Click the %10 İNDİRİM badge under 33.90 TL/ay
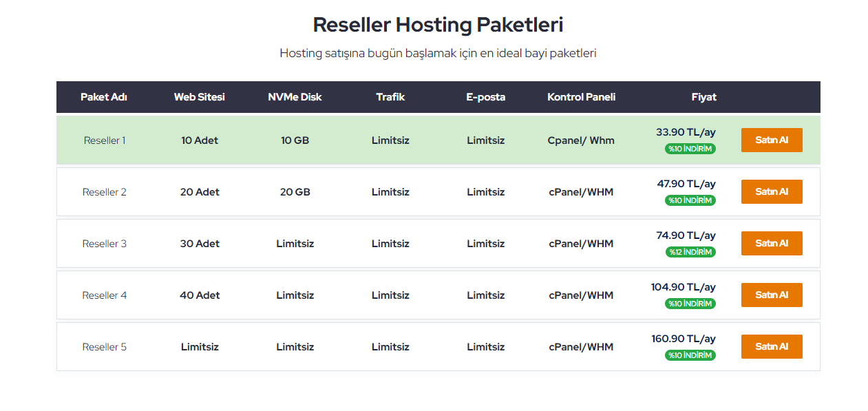868x411 pixels. [690, 149]
